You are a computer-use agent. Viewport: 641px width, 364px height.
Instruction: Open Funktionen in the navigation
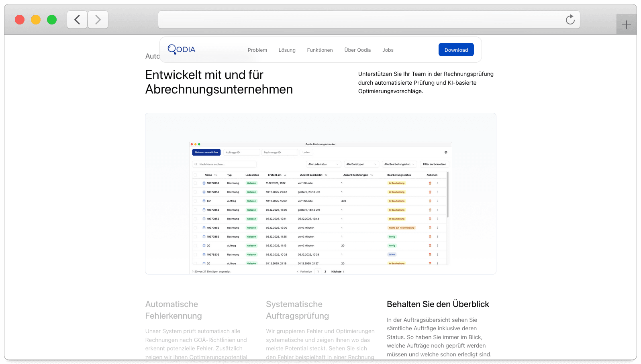pyautogui.click(x=320, y=50)
